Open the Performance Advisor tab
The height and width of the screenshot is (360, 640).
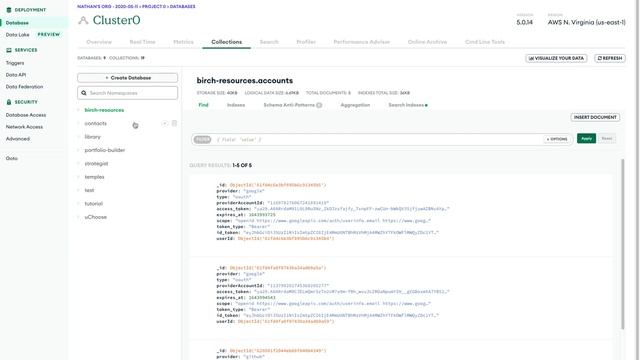362,42
